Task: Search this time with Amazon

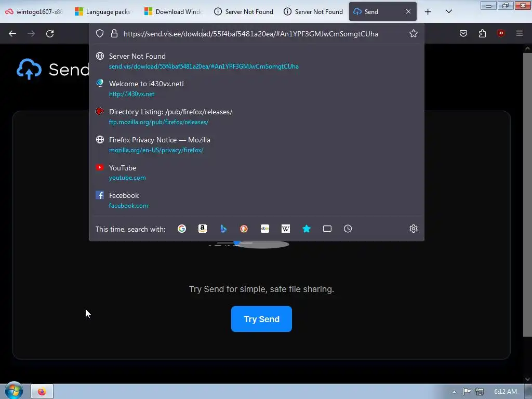Action: pyautogui.click(x=203, y=229)
